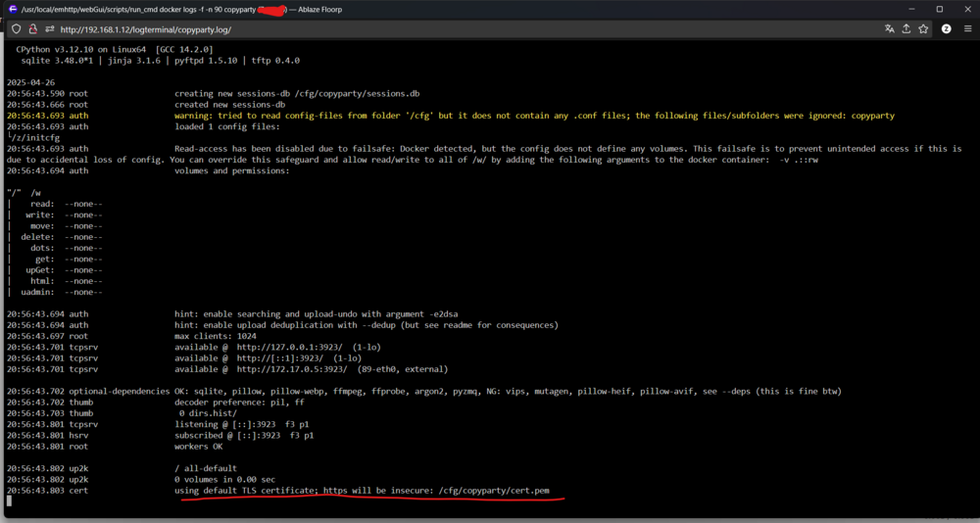Click the '0 dirs.hist/' message
Image resolution: width=980 pixels, height=523 pixels.
(208, 413)
